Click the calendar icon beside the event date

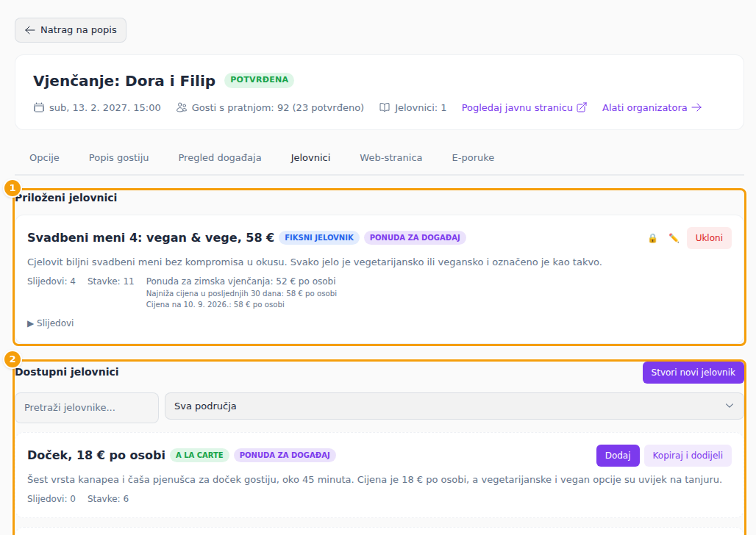[x=38, y=107]
